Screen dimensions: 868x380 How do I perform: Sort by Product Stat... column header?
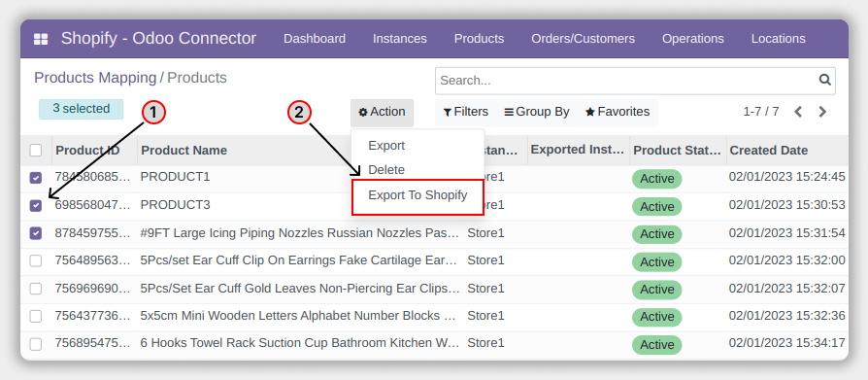677,150
